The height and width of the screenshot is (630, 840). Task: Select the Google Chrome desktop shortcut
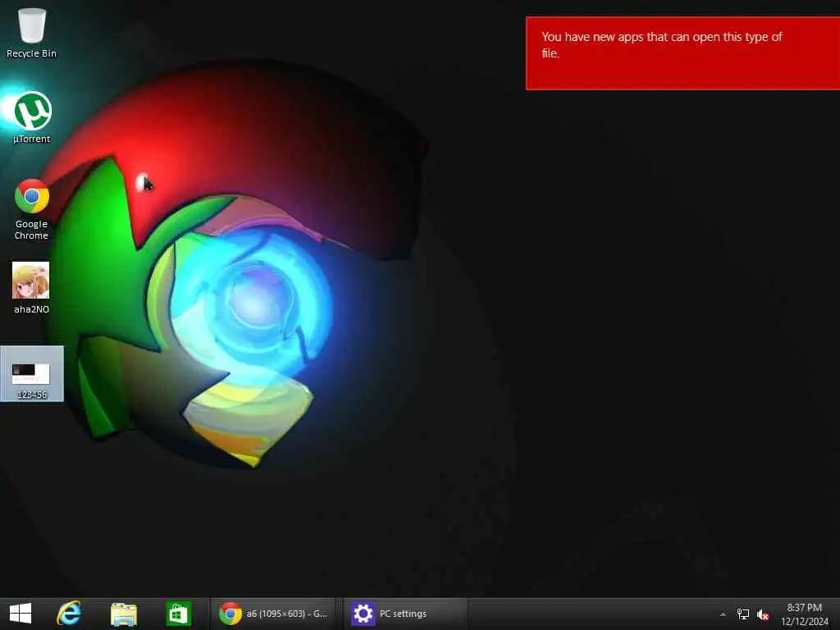(x=32, y=209)
